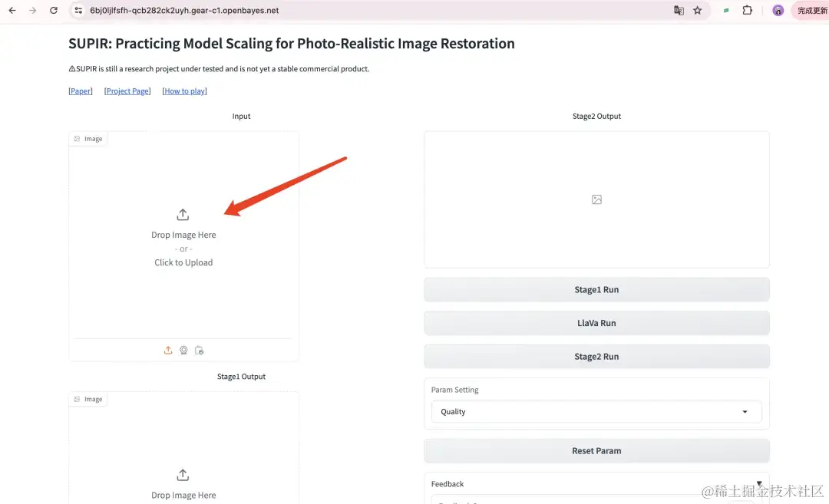
Task: Select the clipboard paste source icon
Action: coord(200,351)
